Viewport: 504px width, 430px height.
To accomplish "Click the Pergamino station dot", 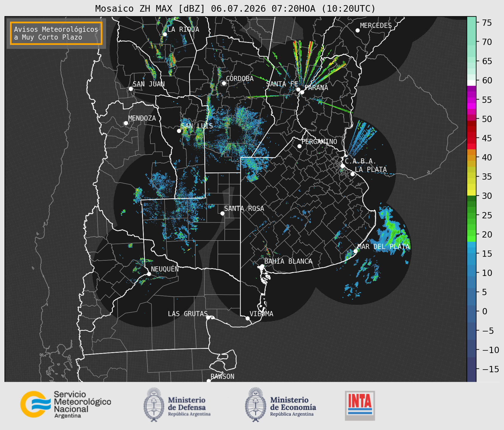I will [x=299, y=146].
